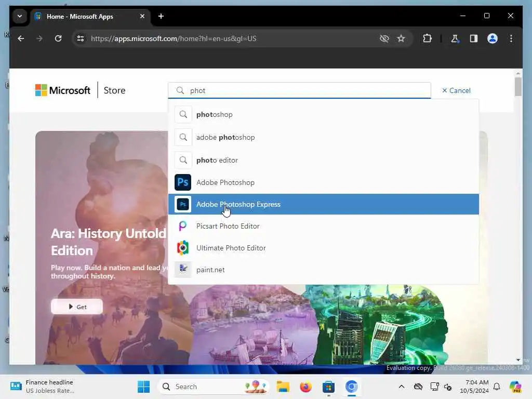
Task: Click the Ara: History Untold banner title
Action: point(108,242)
